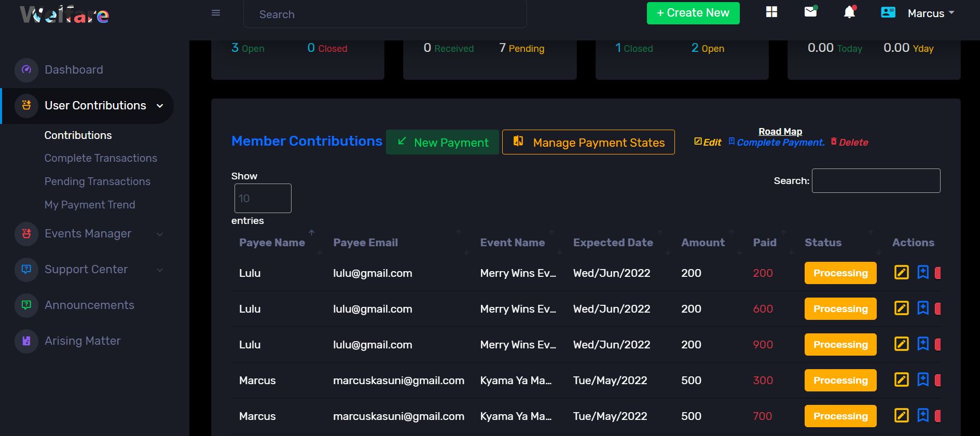980x436 pixels.
Task: Click the Dashboard gauge icon
Action: point(26,69)
